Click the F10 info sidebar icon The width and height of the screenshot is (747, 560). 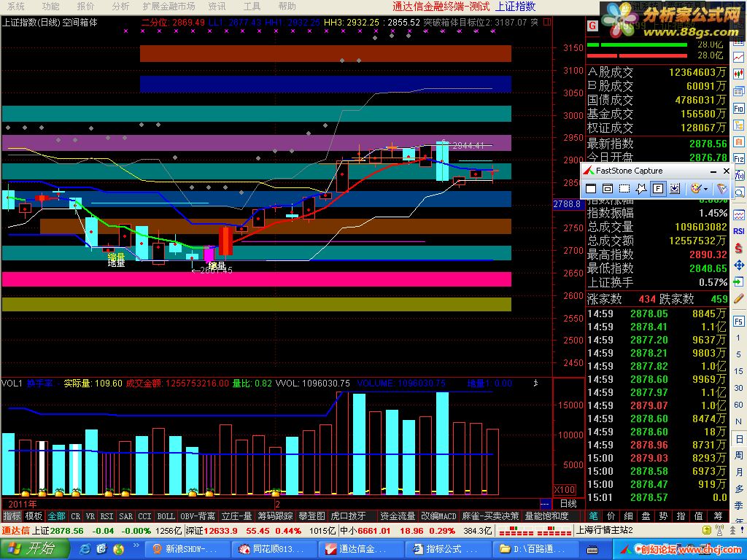pos(739,109)
